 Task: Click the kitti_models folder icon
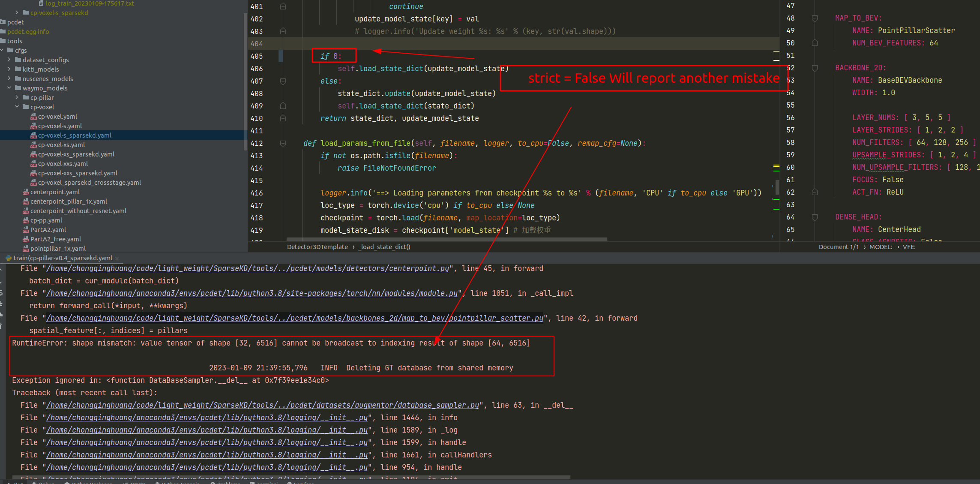[18, 69]
